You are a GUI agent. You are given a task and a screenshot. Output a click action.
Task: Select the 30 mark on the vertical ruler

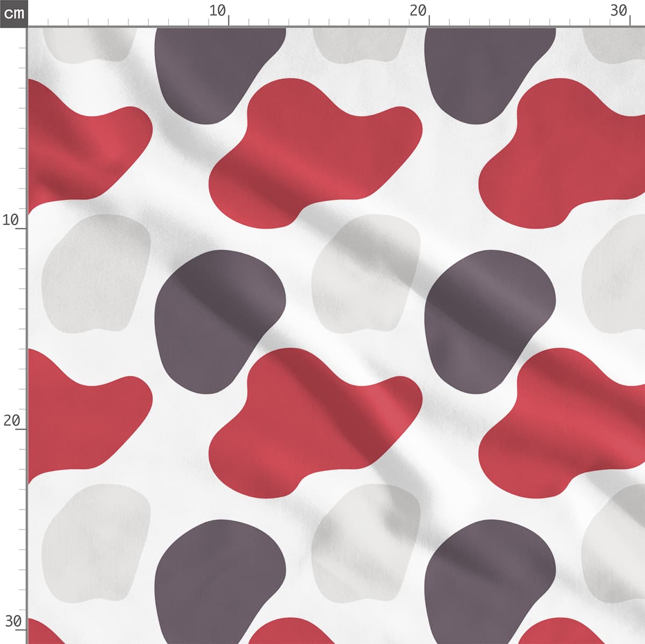[13, 622]
